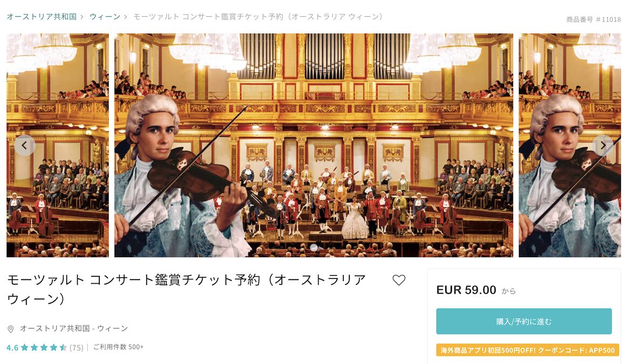The height and width of the screenshot is (364, 626).
Task: Click the first breadcrumb chevron separator
Action: [x=82, y=17]
